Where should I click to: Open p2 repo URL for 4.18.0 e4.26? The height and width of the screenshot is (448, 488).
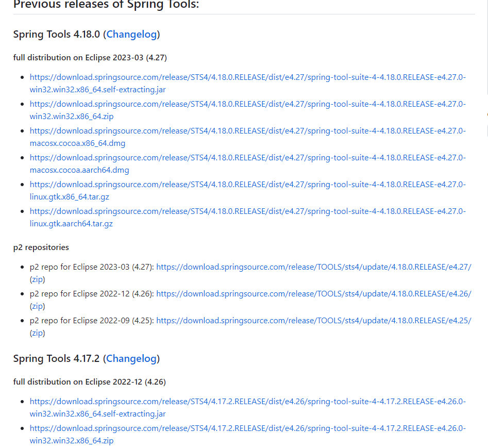[314, 294]
